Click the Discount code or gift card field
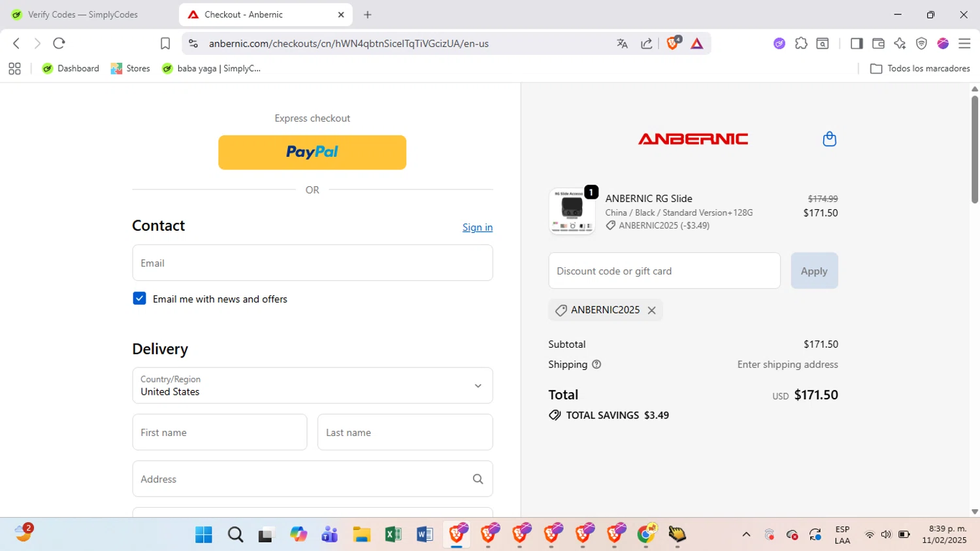This screenshot has height=551, width=980. (x=664, y=271)
